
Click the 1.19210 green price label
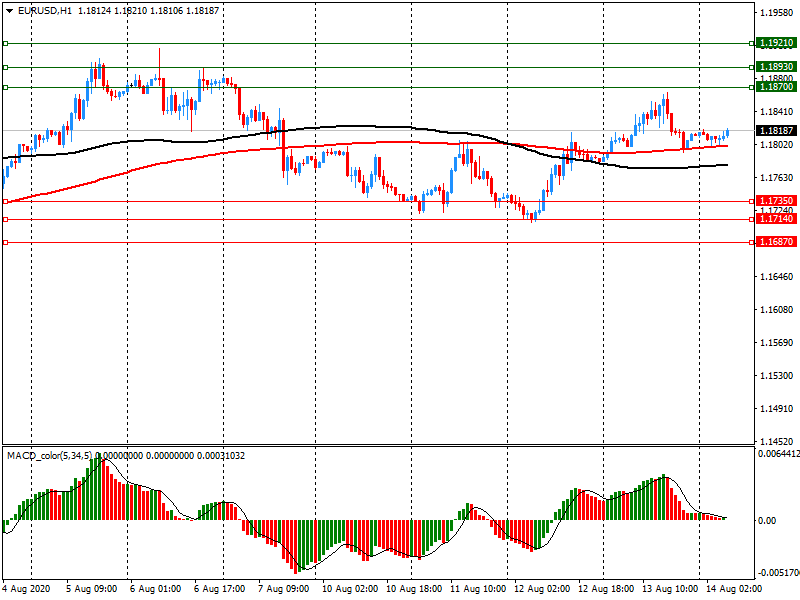(x=776, y=44)
